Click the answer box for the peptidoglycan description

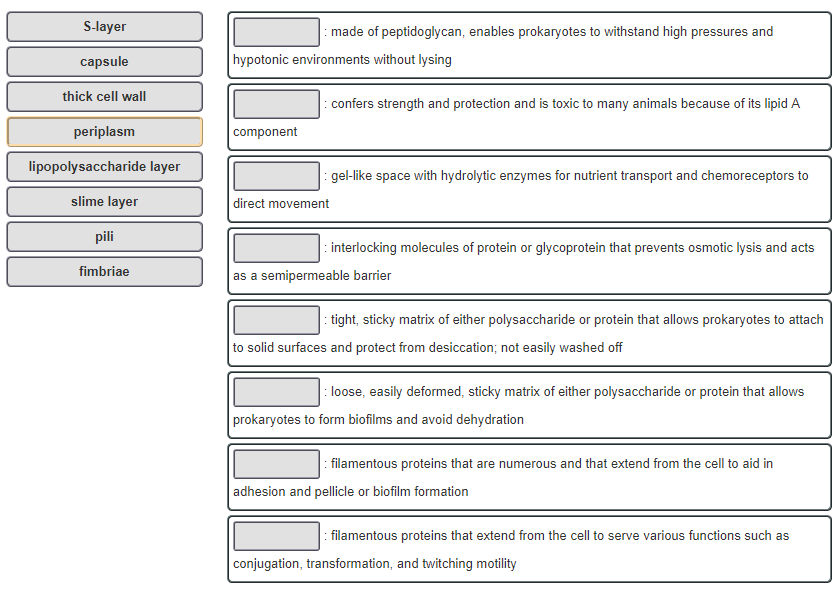pos(276,32)
